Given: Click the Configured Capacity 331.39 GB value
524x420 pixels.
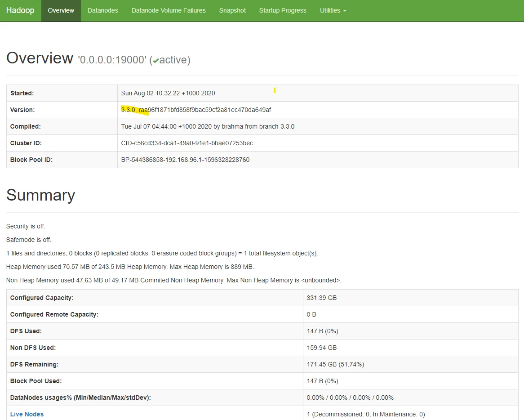Looking at the screenshot, I should (x=322, y=298).
